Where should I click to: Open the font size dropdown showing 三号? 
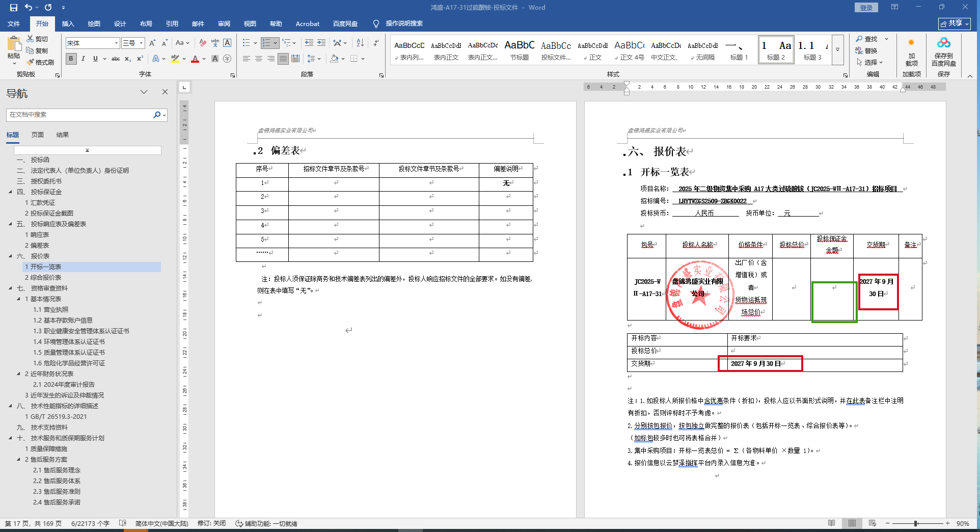(142, 43)
